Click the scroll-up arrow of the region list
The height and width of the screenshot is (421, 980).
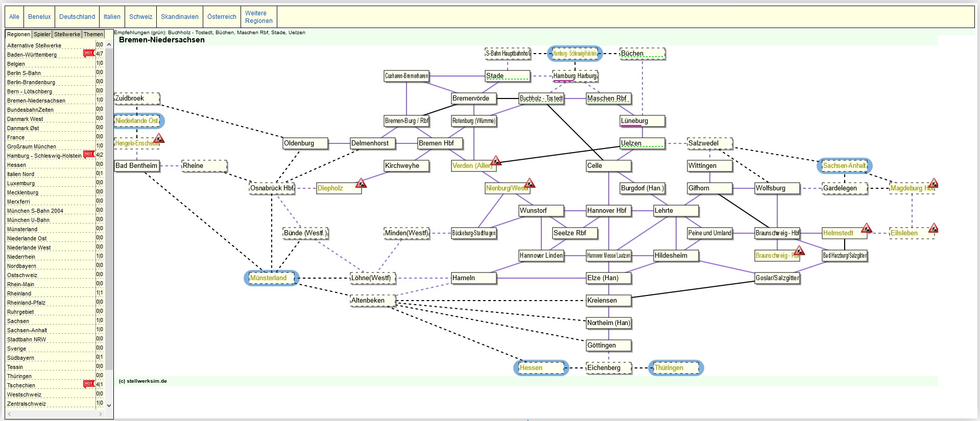pos(109,45)
